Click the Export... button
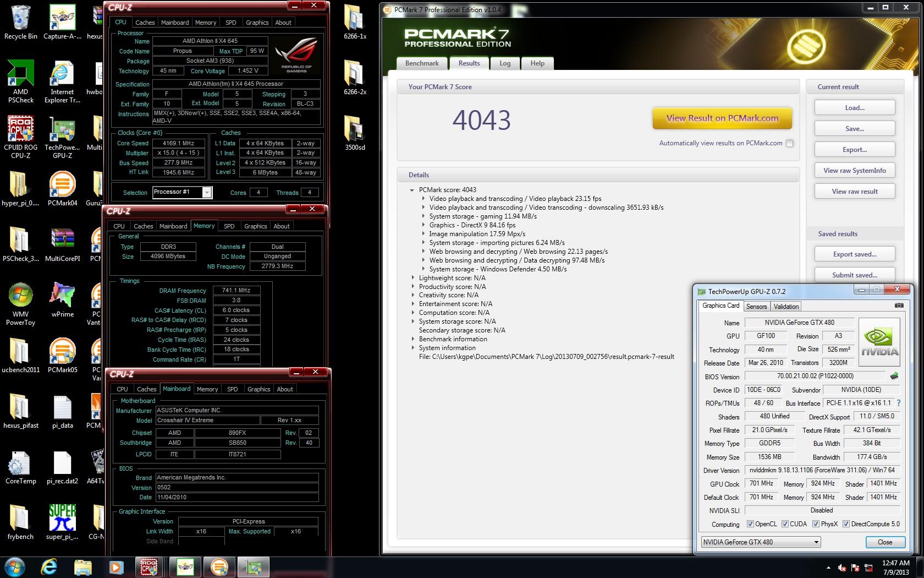 [855, 150]
